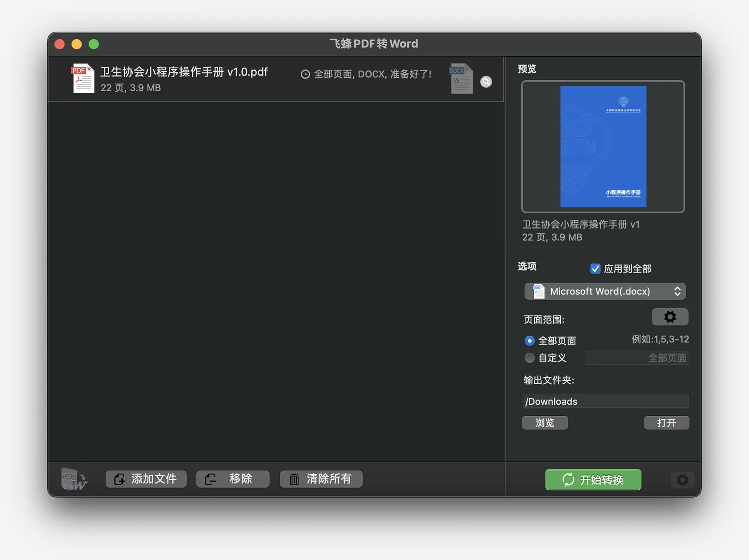Select the file 卫生协会小程序操作手册 v1.0.pdf
The image size is (749, 560).
click(276, 79)
